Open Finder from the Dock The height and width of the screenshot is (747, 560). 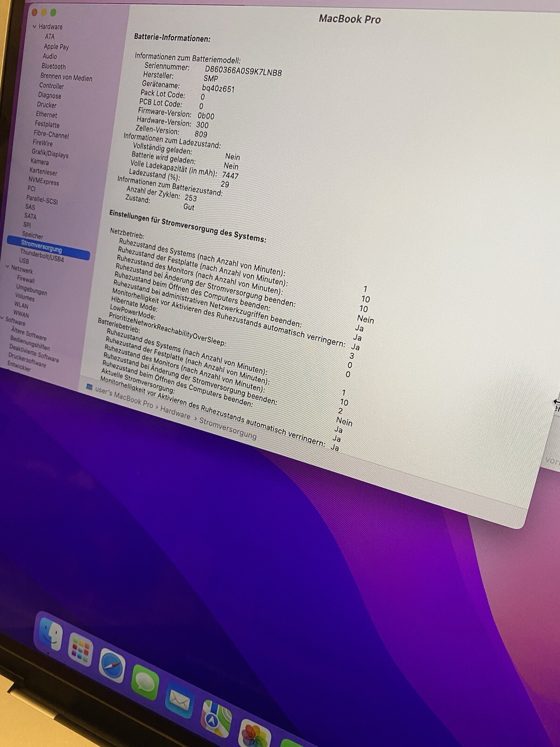pos(50,634)
